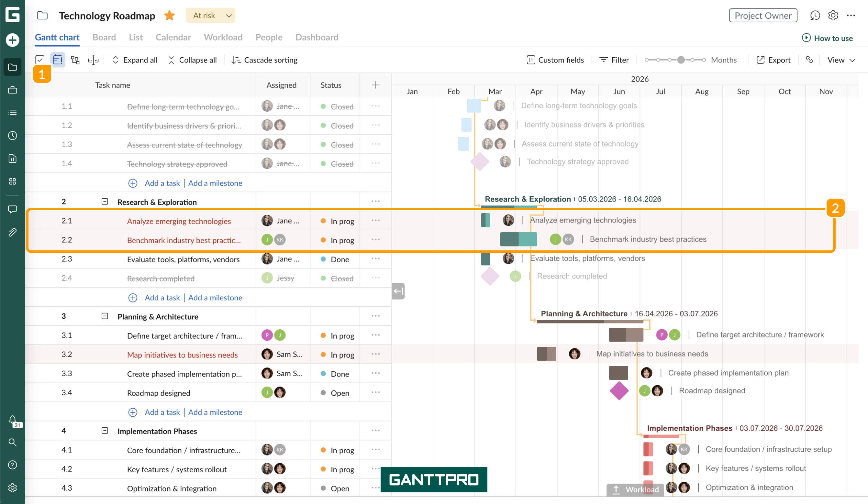868x504 pixels.
Task: Open the notifications bell with badge 31
Action: point(13,421)
